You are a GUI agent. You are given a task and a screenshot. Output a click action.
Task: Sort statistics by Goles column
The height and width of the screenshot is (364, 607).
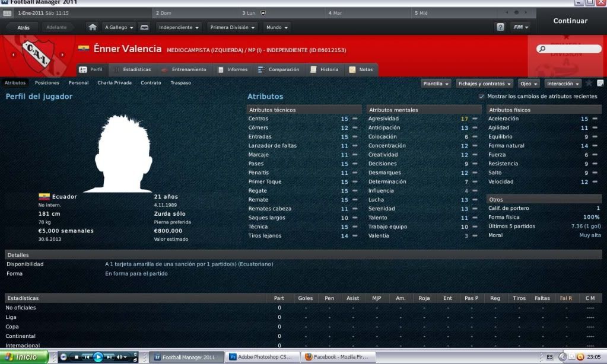(x=306, y=298)
